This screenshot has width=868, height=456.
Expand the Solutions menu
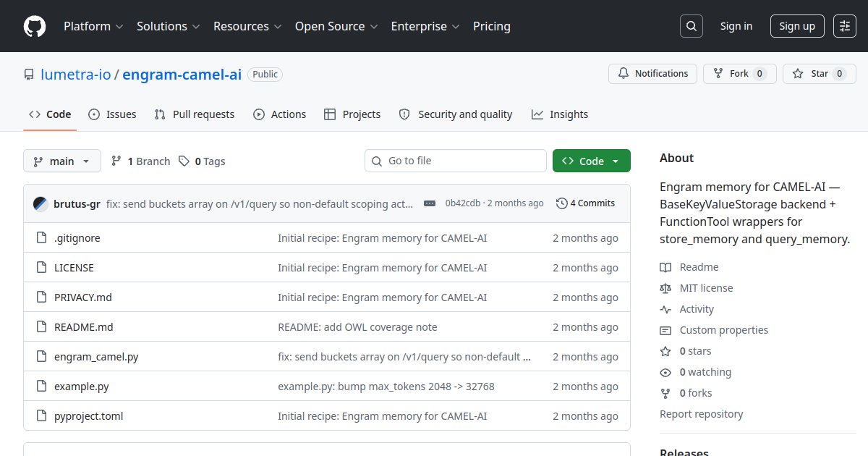168,26
